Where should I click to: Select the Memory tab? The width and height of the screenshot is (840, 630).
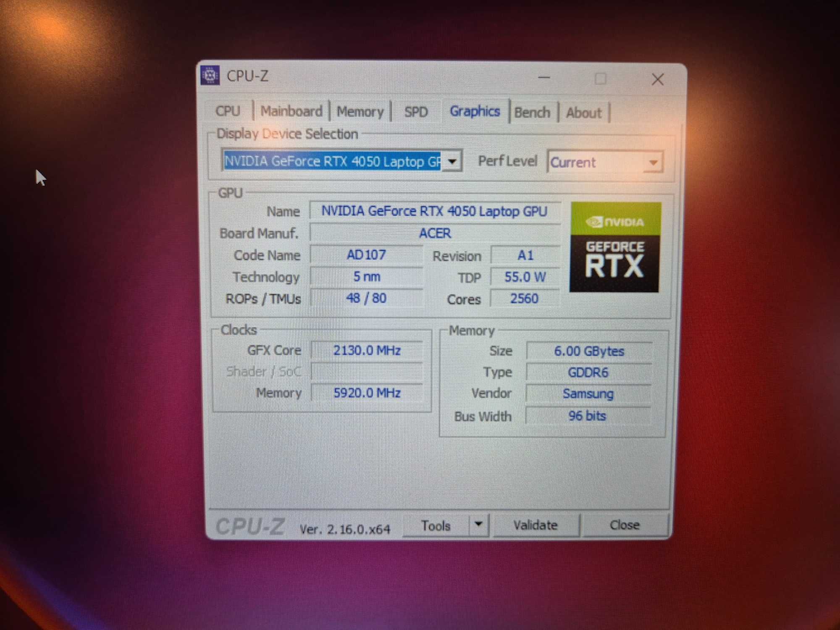tap(360, 112)
